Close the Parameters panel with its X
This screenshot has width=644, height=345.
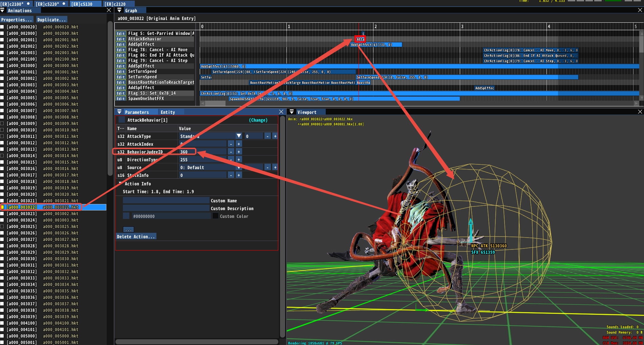(x=281, y=111)
